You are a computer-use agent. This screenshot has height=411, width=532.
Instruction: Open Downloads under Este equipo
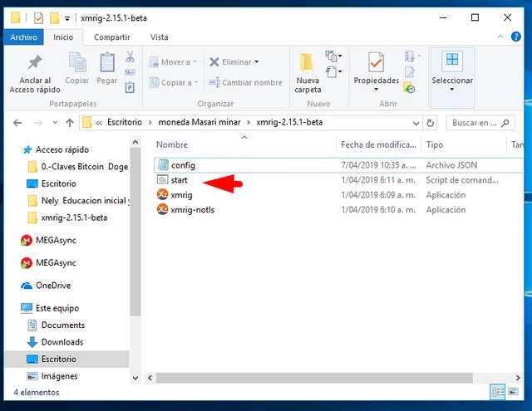(55, 342)
